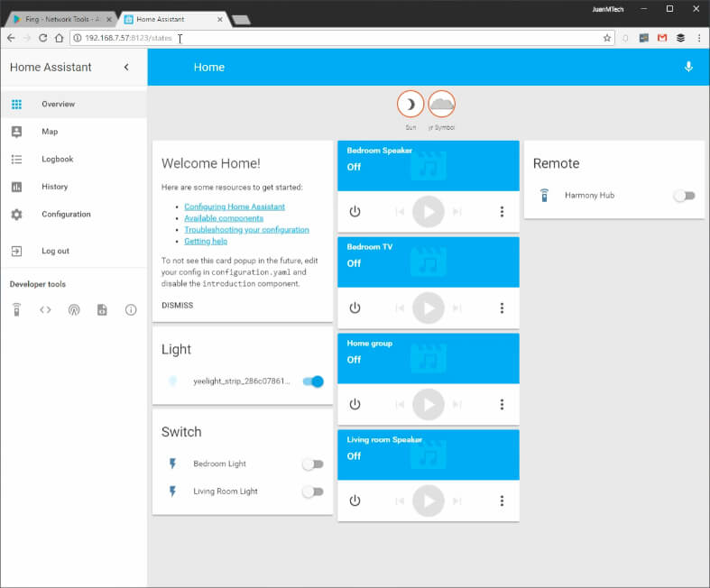Viewport: 710px width, 588px height.
Task: Collapse the Home Assistant sidebar with chevron
Action: [126, 67]
